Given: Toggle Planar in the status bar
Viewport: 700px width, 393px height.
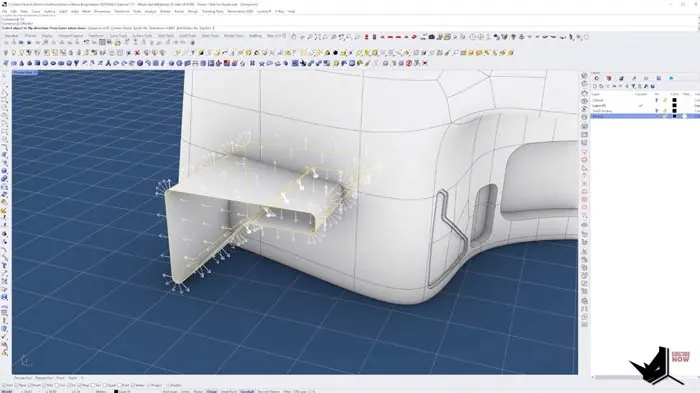Looking at the screenshot, I should (198, 391).
